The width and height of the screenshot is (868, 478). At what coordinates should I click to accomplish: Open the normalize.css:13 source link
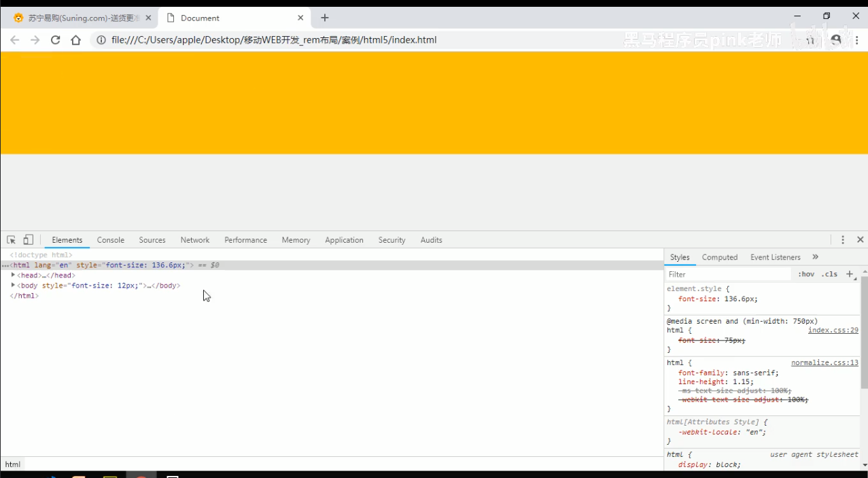click(x=824, y=363)
